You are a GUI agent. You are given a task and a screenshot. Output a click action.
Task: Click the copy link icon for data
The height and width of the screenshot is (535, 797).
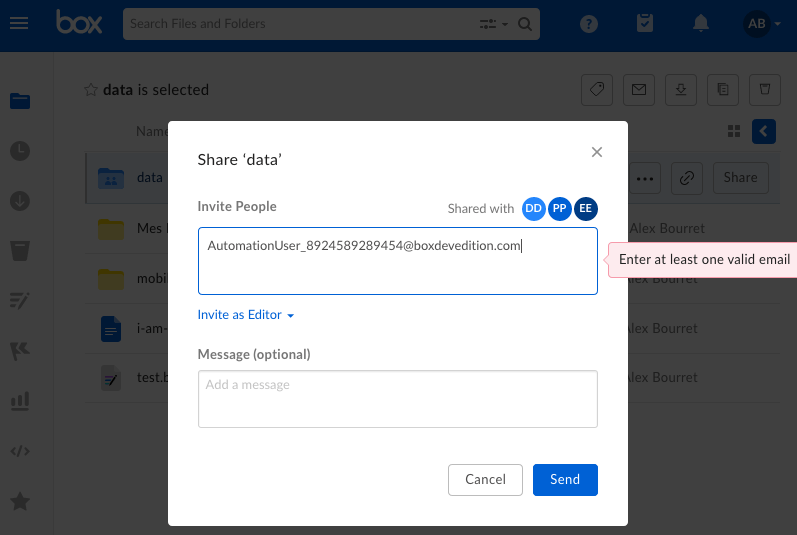point(687,178)
